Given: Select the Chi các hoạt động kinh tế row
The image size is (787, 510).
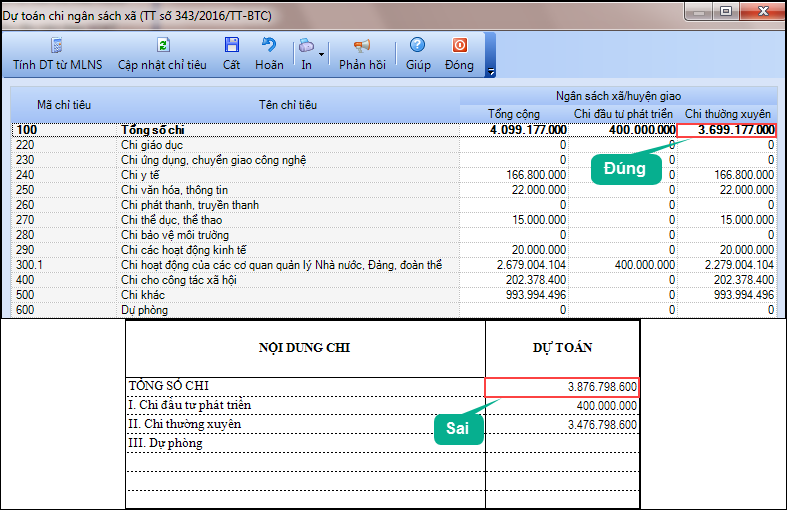Looking at the screenshot, I should point(394,250).
